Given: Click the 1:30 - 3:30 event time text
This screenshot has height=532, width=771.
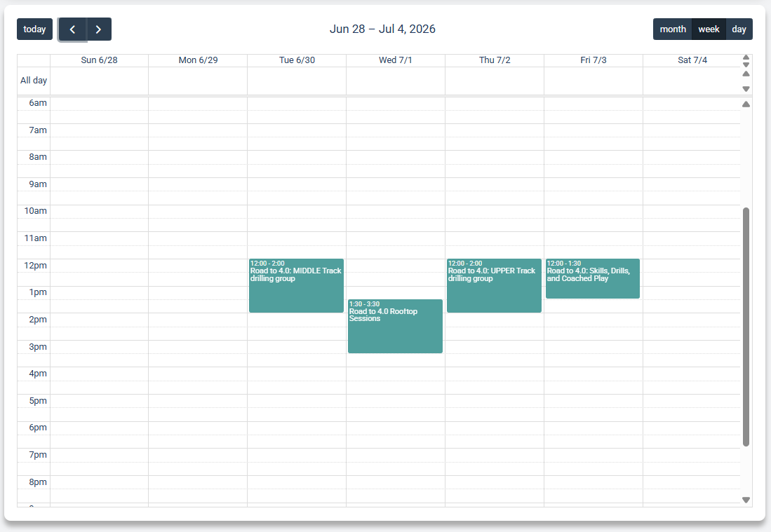Looking at the screenshot, I should 364,304.
